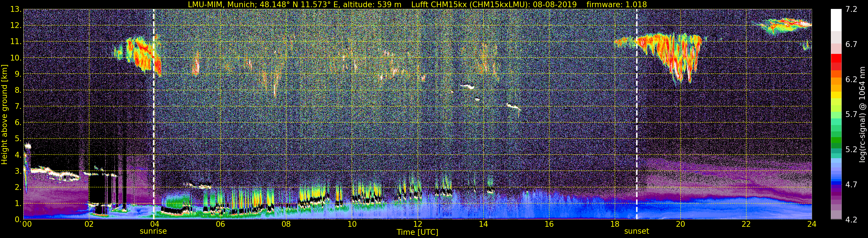This screenshot has width=868, height=238.
Task: Click the white dashed sunrise marker line
Action: (x=154, y=115)
